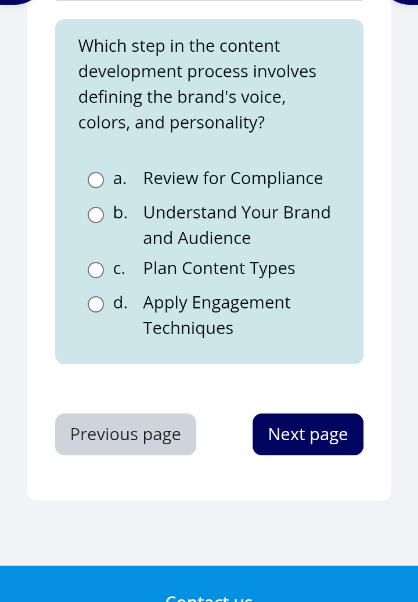The image size is (418, 602).
Task: Select the radio button for option a
Action: 96,180
